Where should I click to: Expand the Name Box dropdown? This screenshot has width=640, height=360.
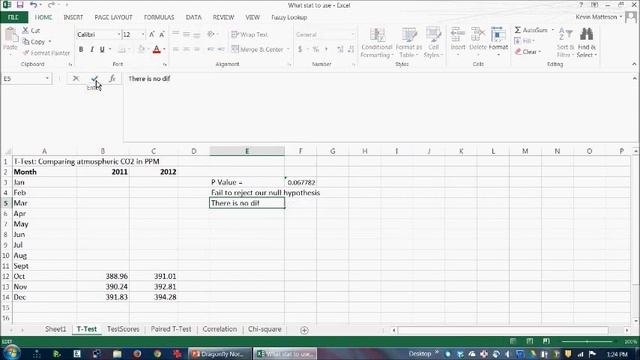click(47, 78)
